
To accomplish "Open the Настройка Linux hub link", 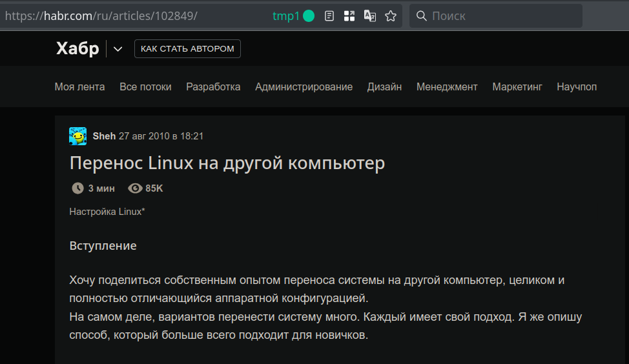I will point(107,212).
